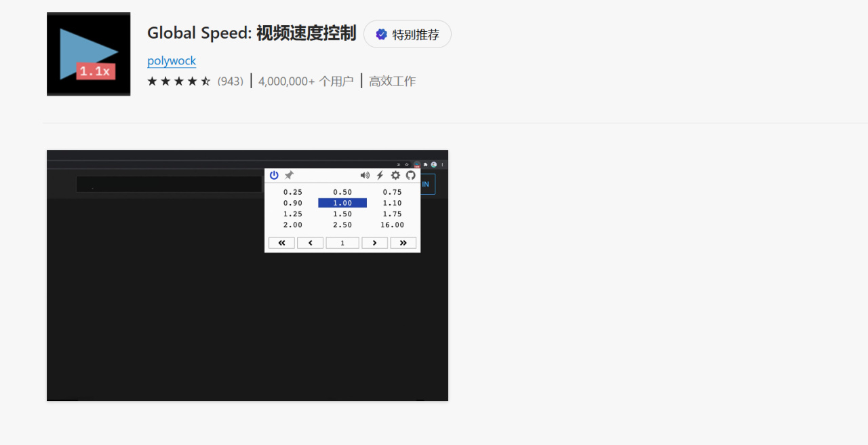Click the GitHub icon in popup
This screenshot has height=445, width=868.
coord(411,175)
